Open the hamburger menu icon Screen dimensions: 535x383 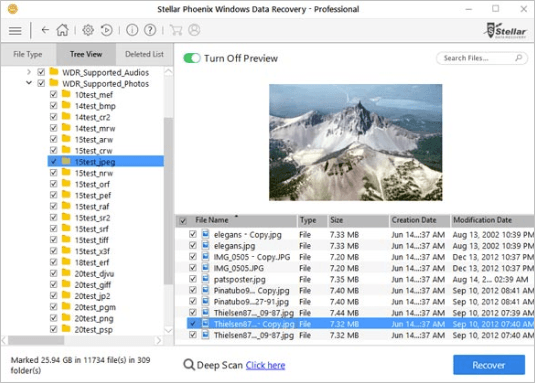click(x=15, y=31)
